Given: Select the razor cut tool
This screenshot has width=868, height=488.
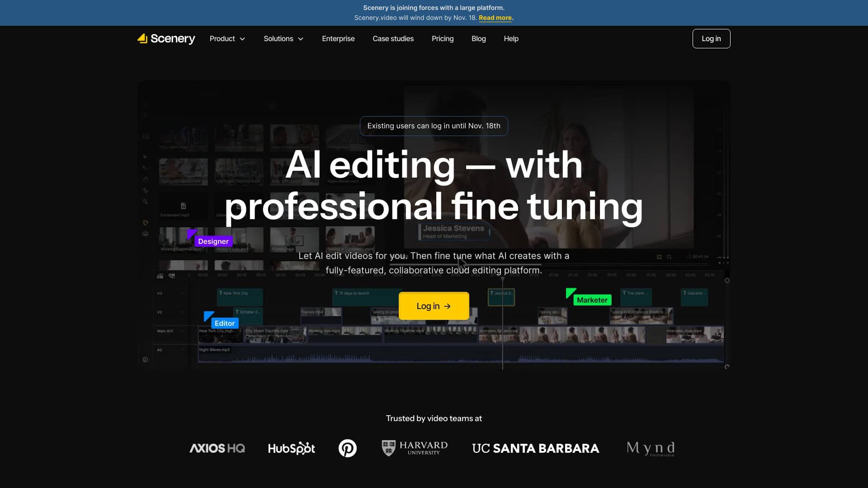Looking at the screenshot, I should tap(145, 190).
